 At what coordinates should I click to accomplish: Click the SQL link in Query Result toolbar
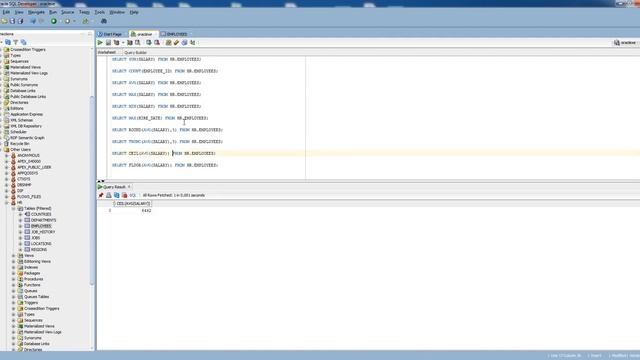point(133,196)
